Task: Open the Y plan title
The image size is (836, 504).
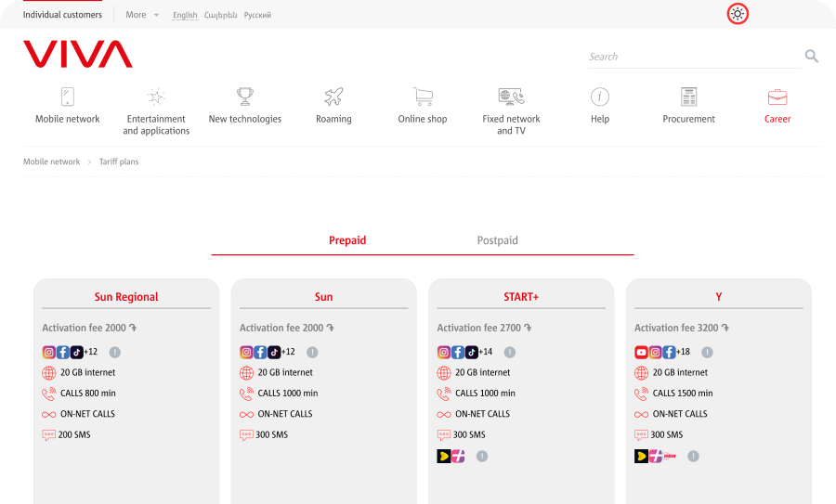Action: (718, 297)
